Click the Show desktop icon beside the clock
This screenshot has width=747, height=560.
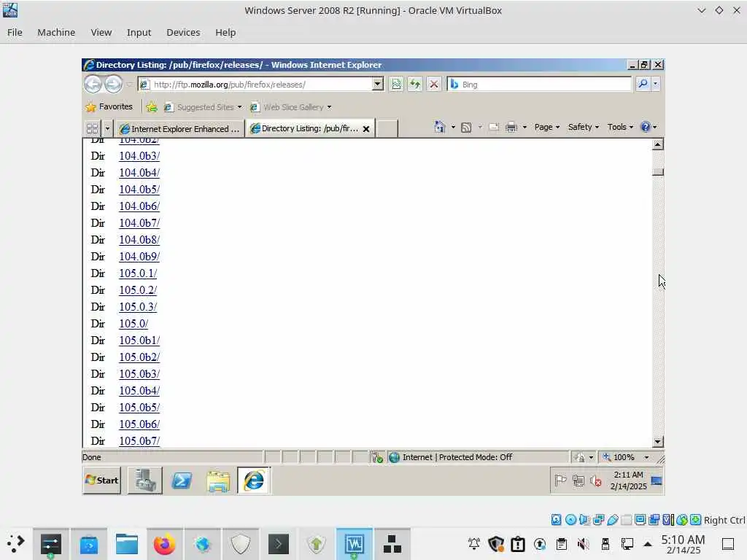coord(657,481)
